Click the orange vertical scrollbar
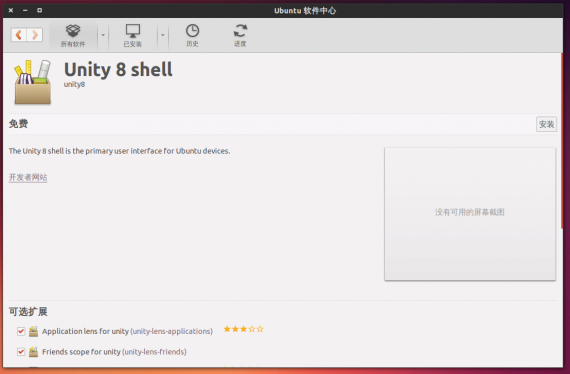Image resolution: width=570 pixels, height=374 pixels. [562, 141]
